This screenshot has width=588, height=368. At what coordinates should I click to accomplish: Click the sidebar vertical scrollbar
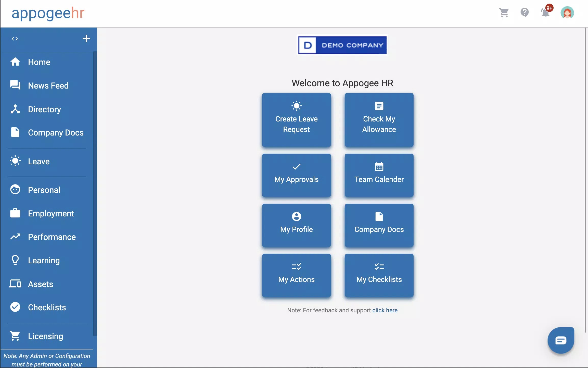click(x=95, y=194)
